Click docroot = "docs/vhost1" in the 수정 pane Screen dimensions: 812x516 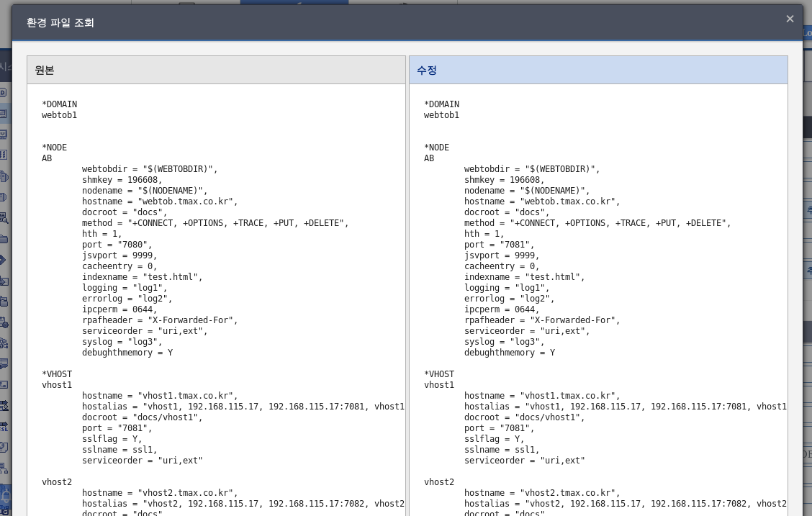(x=524, y=417)
